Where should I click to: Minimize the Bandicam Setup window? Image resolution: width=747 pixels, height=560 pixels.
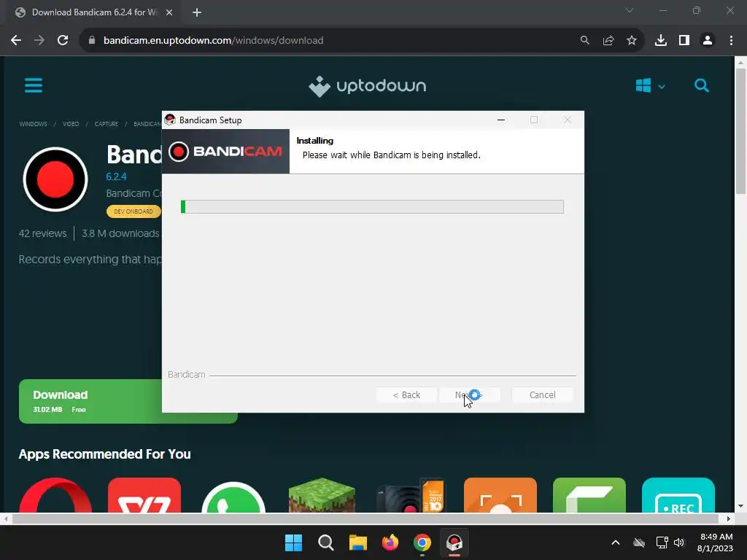500,120
